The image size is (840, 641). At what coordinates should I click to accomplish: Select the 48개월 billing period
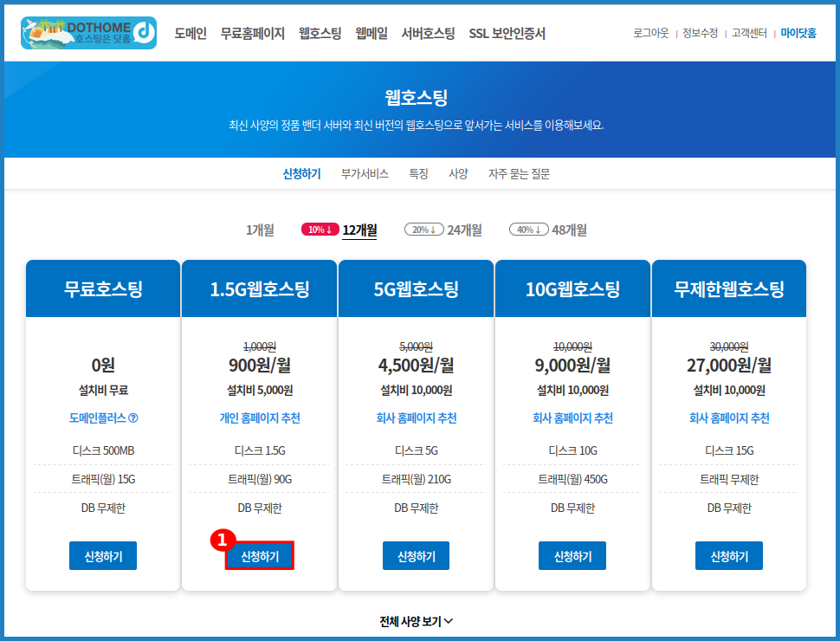click(x=569, y=230)
